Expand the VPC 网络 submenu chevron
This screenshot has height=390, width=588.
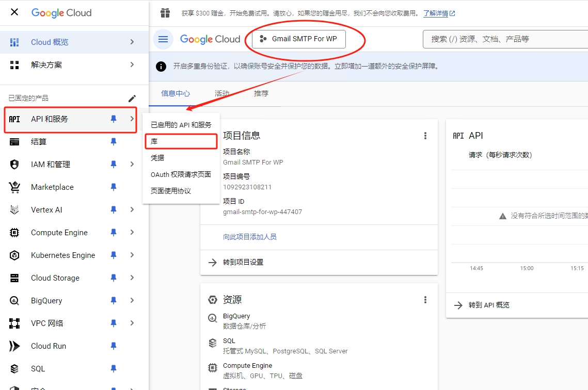[132, 323]
